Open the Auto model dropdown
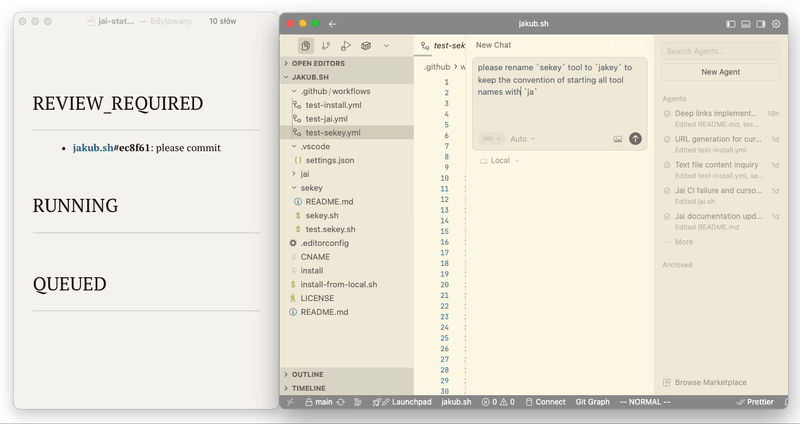800x424 pixels. point(522,139)
